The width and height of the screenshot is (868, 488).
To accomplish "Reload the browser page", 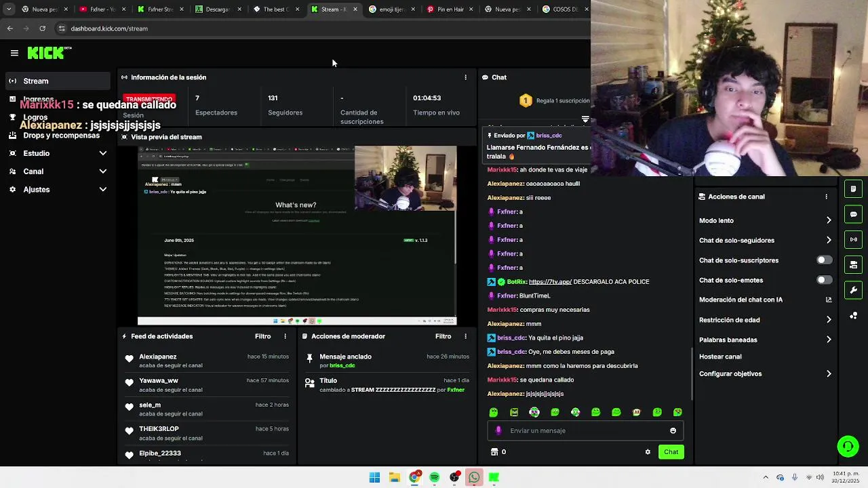I will pos(42,28).
